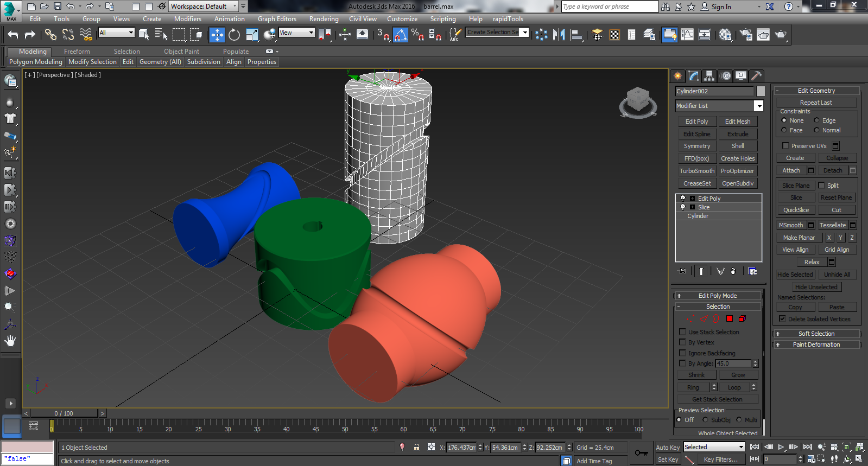Viewport: 868px width, 466px height.
Task: Open Create Selection Set dropdown
Action: [x=497, y=33]
